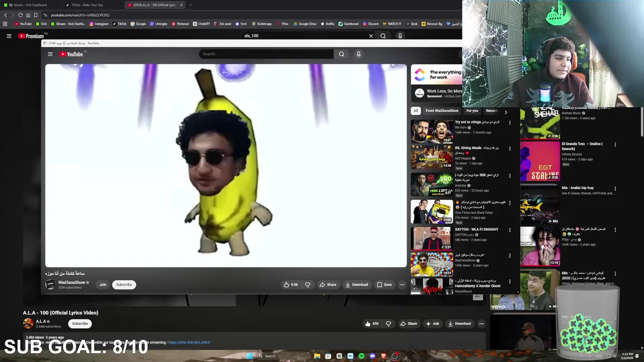Share the A.L.A - 100 video

tap(409, 324)
